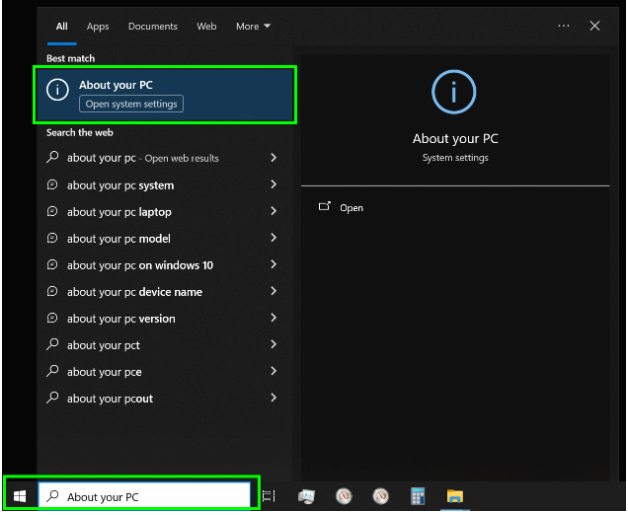Click 'About your PC' title in preview pane

[455, 139]
